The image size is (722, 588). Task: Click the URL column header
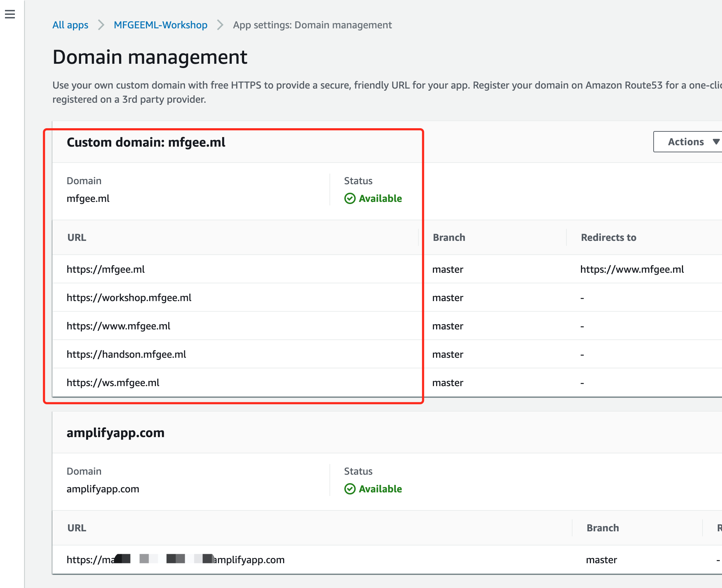click(x=77, y=237)
